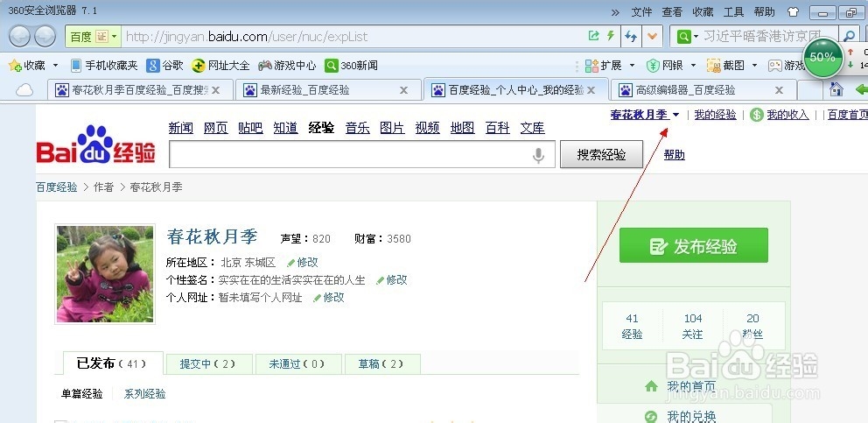This screenshot has width=868, height=423.
Task: Click 百度经验 in the breadcrumb
Action: [57, 187]
